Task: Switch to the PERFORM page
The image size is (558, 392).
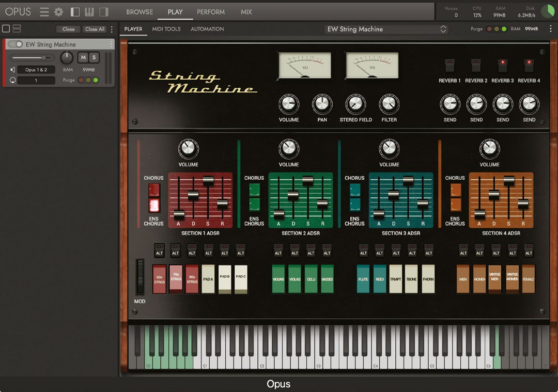Action: 211,12
